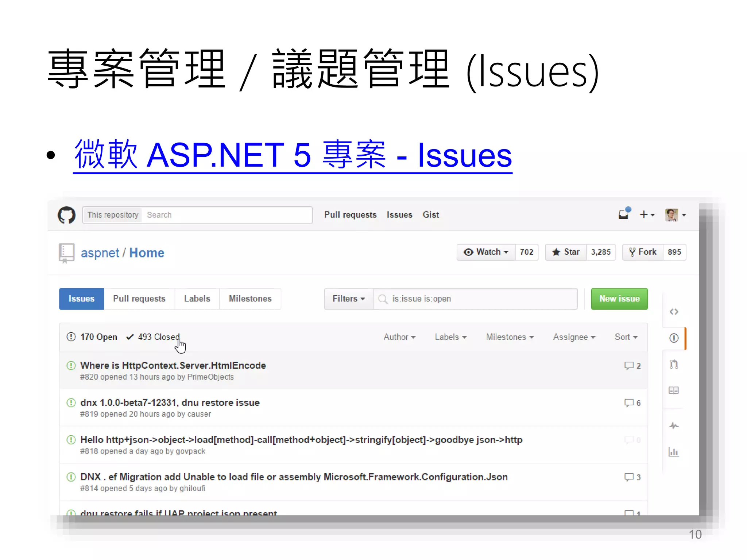Open author govpack
Image resolution: width=747 pixels, height=560 pixels.
(x=190, y=451)
